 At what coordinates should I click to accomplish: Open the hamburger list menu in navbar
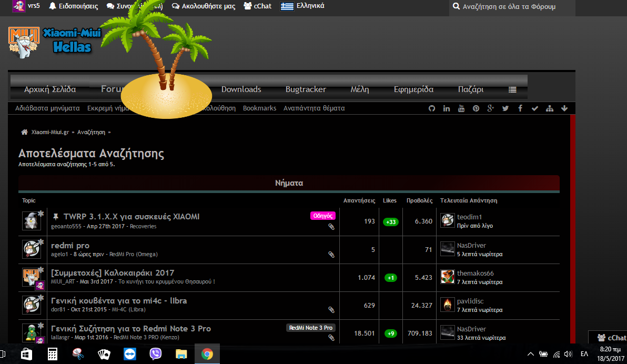(512, 89)
